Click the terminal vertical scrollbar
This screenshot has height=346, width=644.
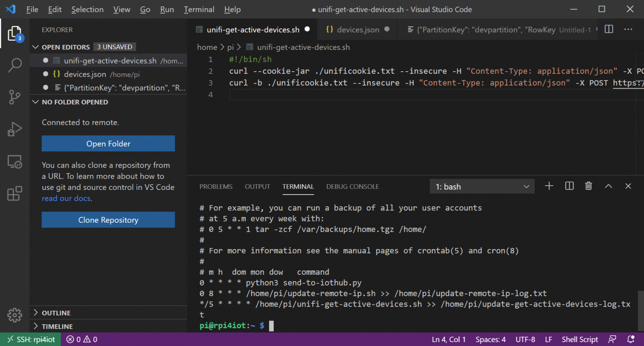point(641,310)
